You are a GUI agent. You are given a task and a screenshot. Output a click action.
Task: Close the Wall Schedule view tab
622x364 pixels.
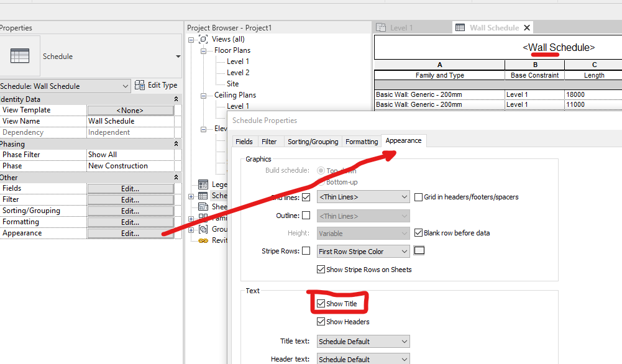(x=527, y=28)
